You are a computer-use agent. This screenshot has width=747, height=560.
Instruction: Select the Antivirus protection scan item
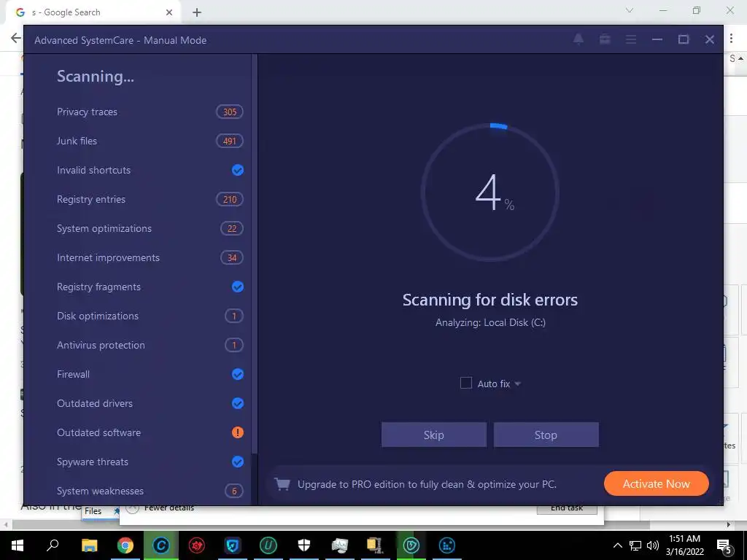(x=150, y=345)
